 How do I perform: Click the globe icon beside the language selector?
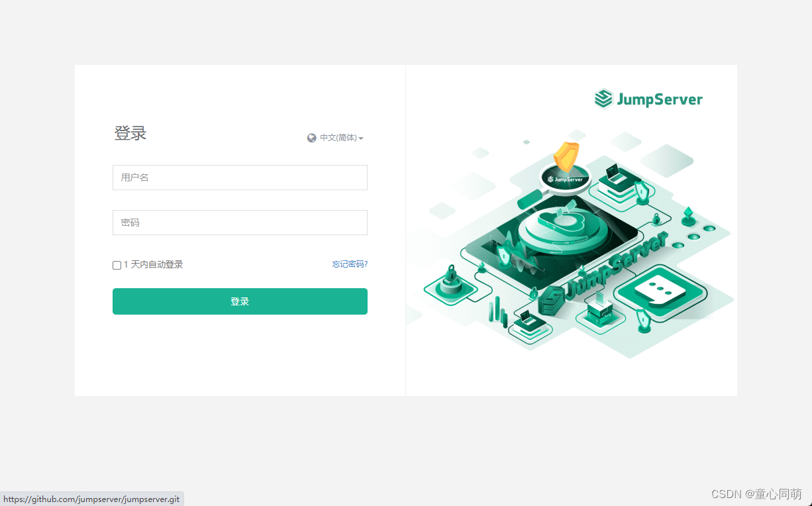(312, 138)
